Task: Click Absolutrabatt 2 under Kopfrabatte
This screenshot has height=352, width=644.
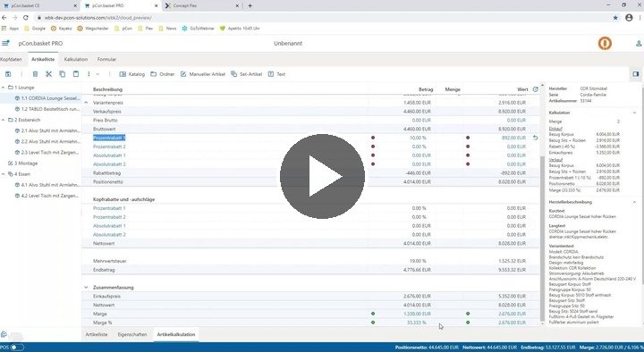Action: click(109, 235)
